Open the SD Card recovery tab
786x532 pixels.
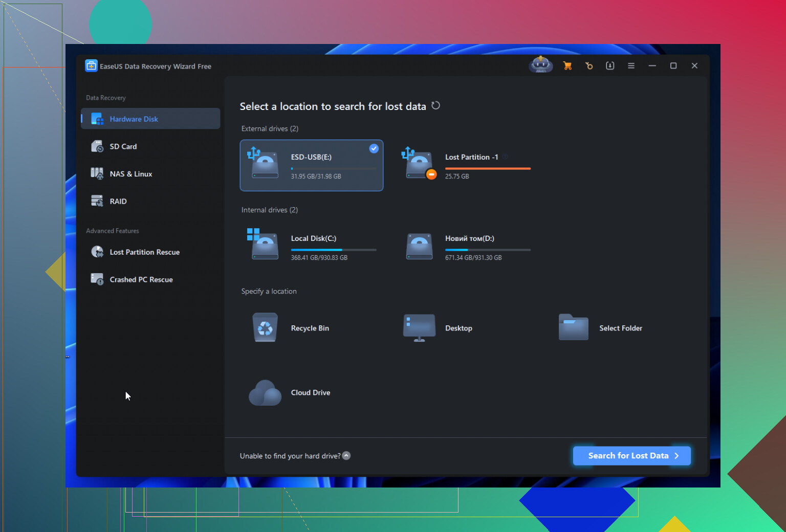(x=123, y=147)
